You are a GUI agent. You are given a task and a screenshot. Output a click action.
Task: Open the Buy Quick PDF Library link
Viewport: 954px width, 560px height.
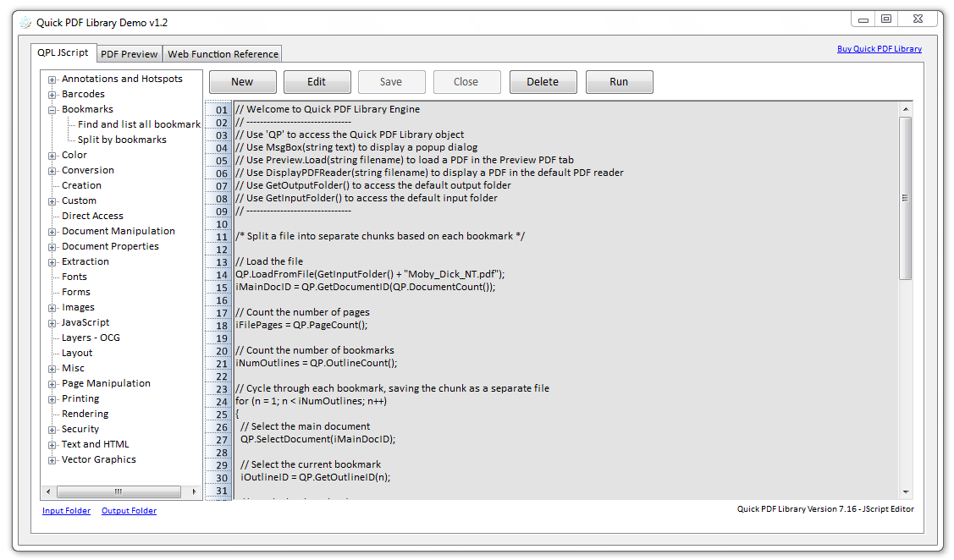coord(879,49)
